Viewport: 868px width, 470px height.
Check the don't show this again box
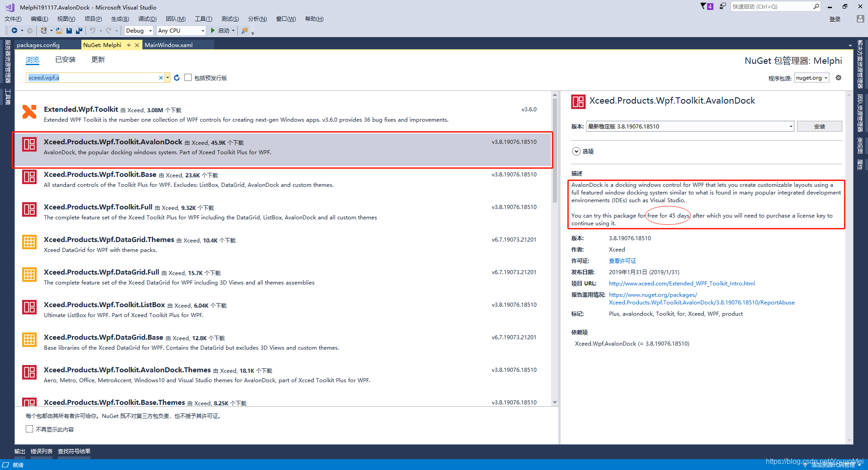(29, 429)
